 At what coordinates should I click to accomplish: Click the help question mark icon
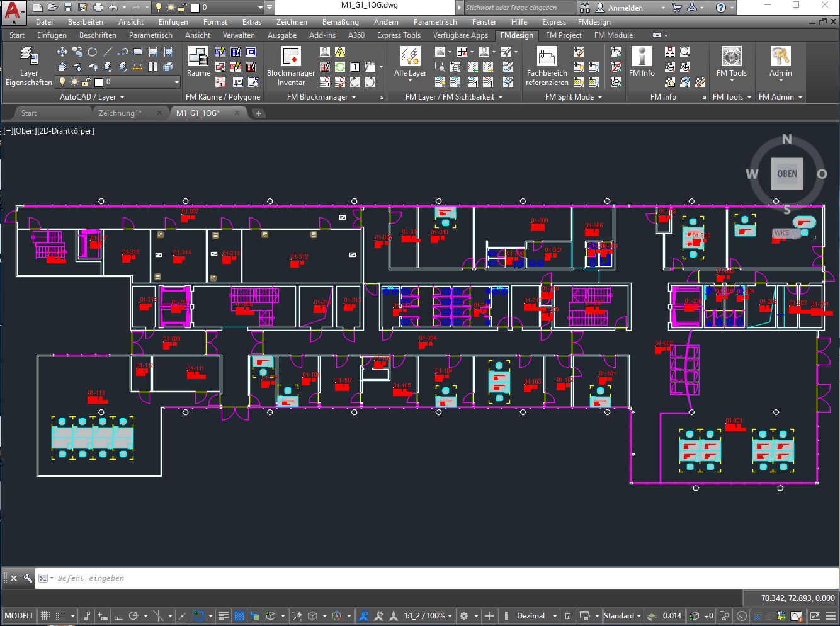pos(722,8)
